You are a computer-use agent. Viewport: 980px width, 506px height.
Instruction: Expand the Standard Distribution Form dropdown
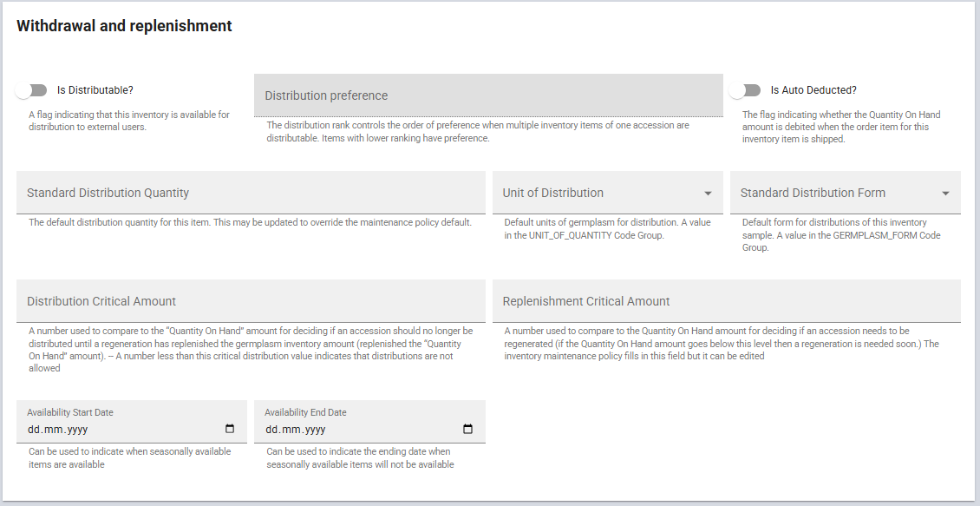pyautogui.click(x=833, y=193)
